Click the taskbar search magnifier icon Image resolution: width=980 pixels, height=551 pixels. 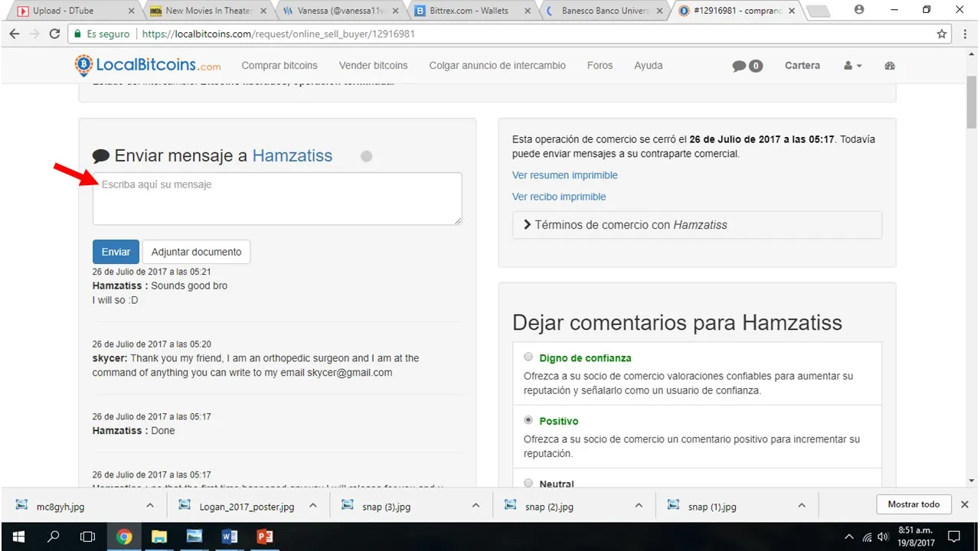pyautogui.click(x=54, y=536)
